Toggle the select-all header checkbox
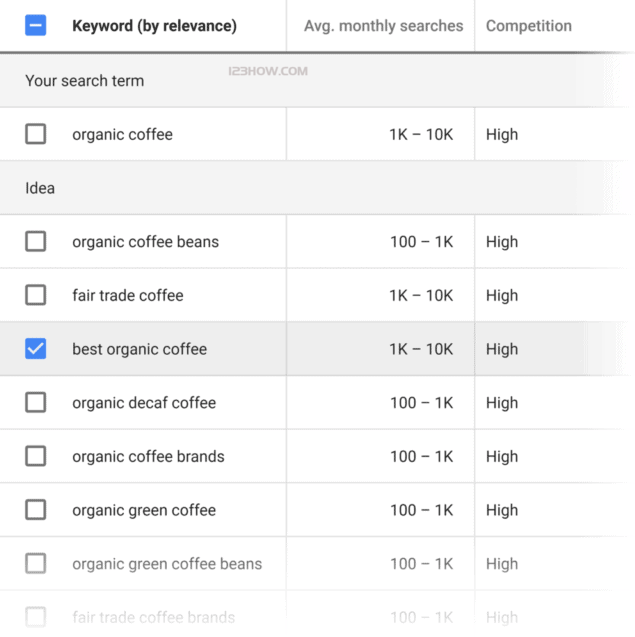The height and width of the screenshot is (637, 635). point(35,26)
